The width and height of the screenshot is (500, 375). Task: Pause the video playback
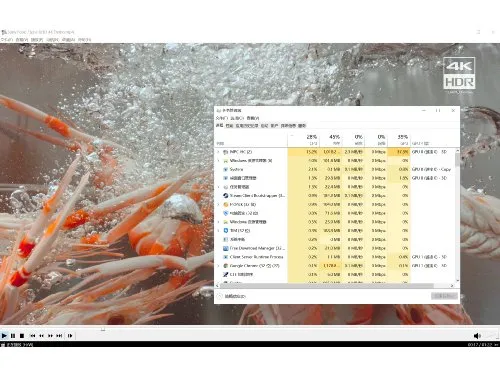point(13,335)
